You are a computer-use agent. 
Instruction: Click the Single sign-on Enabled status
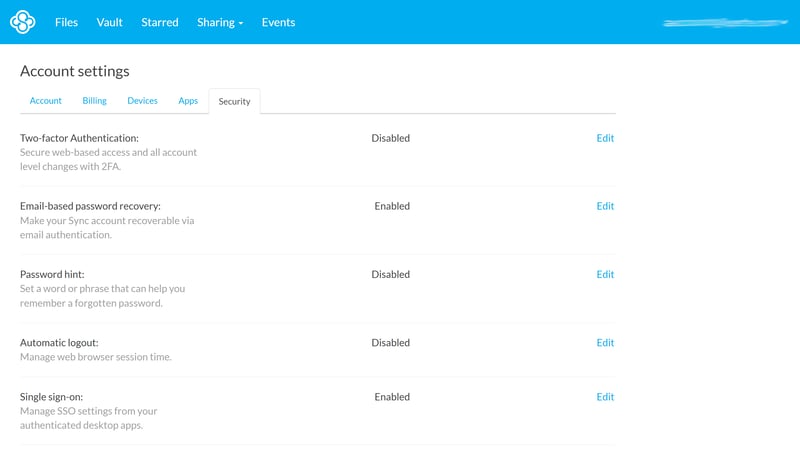392,397
